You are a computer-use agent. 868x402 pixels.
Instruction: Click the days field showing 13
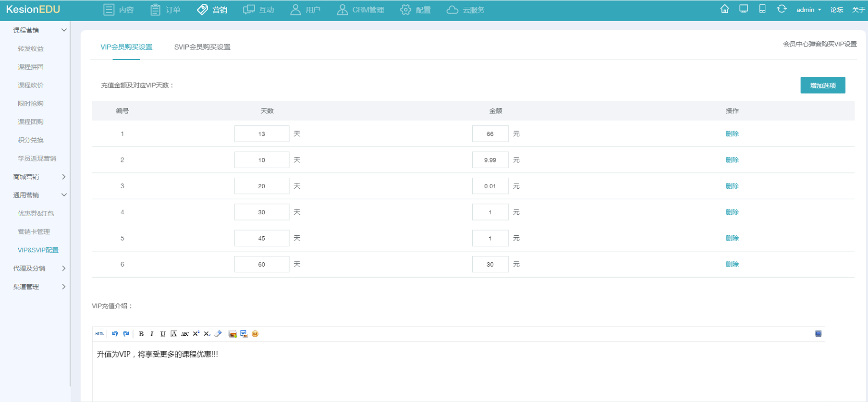tap(262, 134)
